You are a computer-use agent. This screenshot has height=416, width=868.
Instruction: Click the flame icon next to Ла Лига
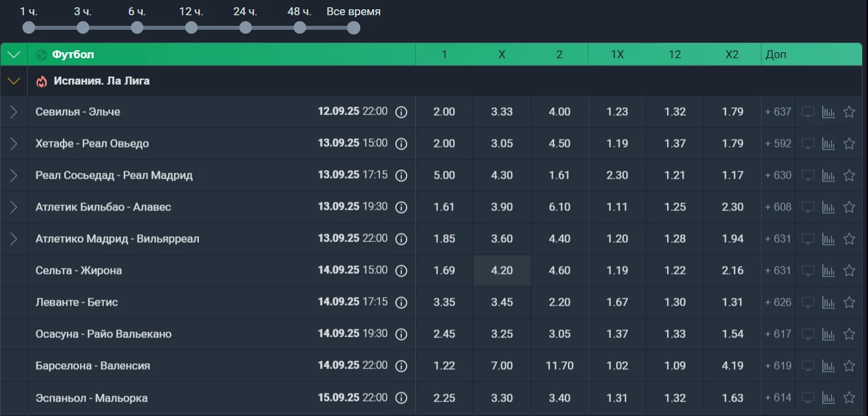tap(42, 81)
